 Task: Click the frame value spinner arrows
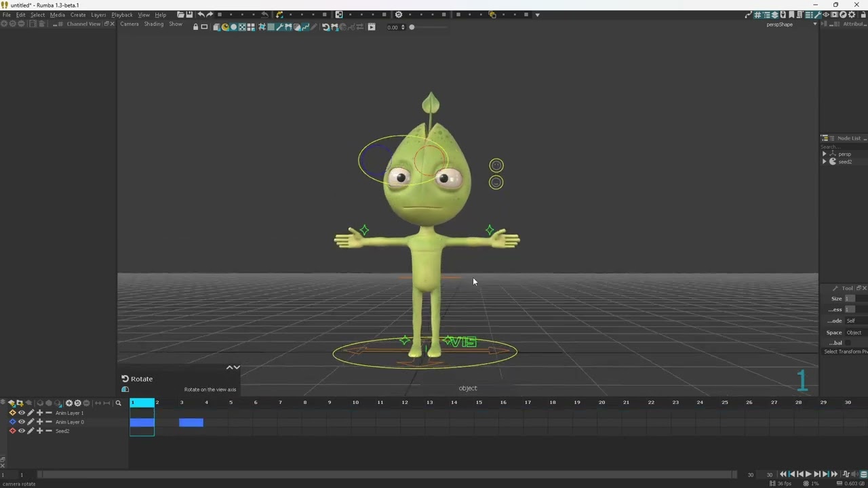(x=403, y=27)
